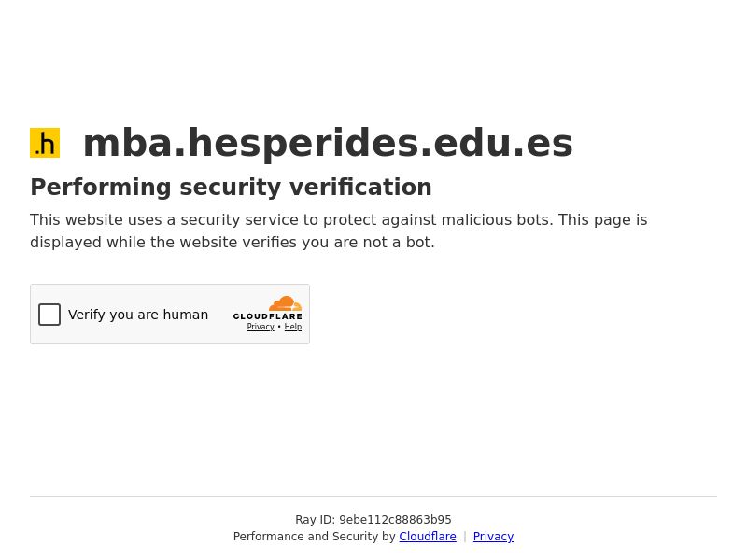Open the Privacy link inside the widget
This screenshot has width=747, height=560.
(260, 327)
